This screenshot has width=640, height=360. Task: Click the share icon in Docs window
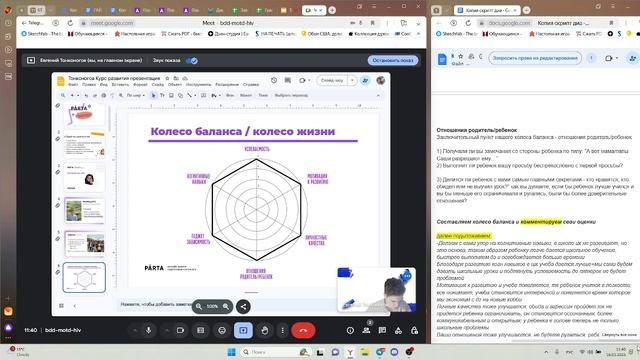[x=632, y=58]
